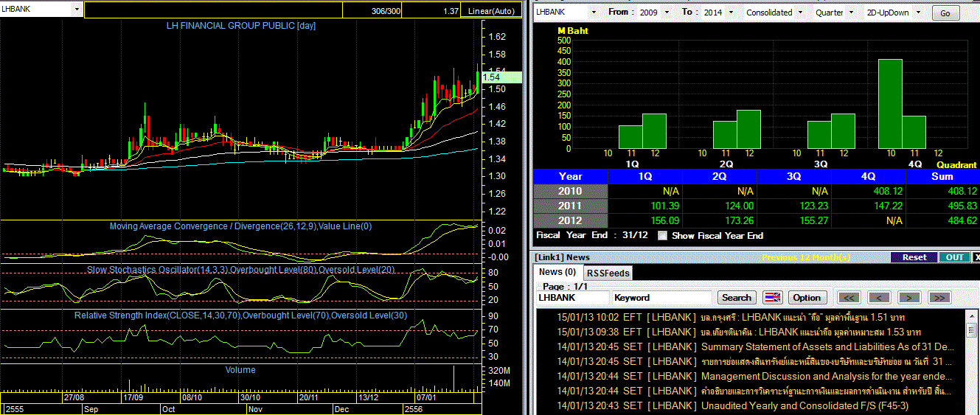
Task: Click the 07/01 date marker on timeline
Action: 427,397
